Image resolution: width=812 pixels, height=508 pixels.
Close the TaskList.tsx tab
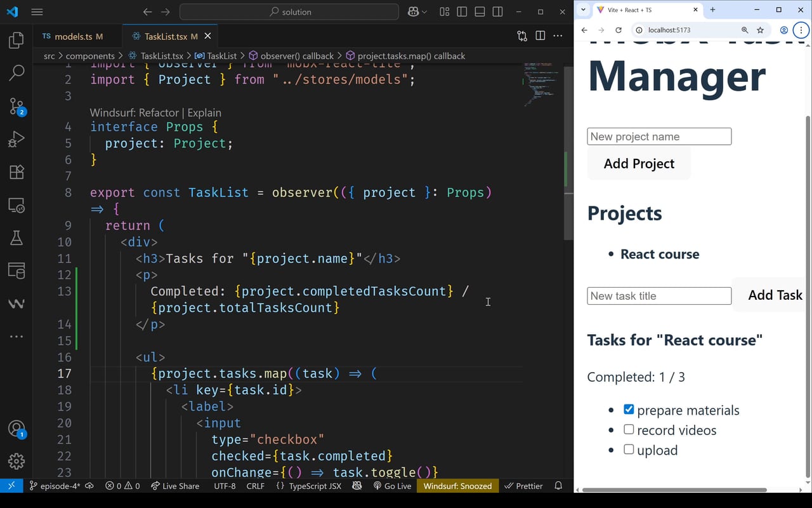pyautogui.click(x=208, y=36)
